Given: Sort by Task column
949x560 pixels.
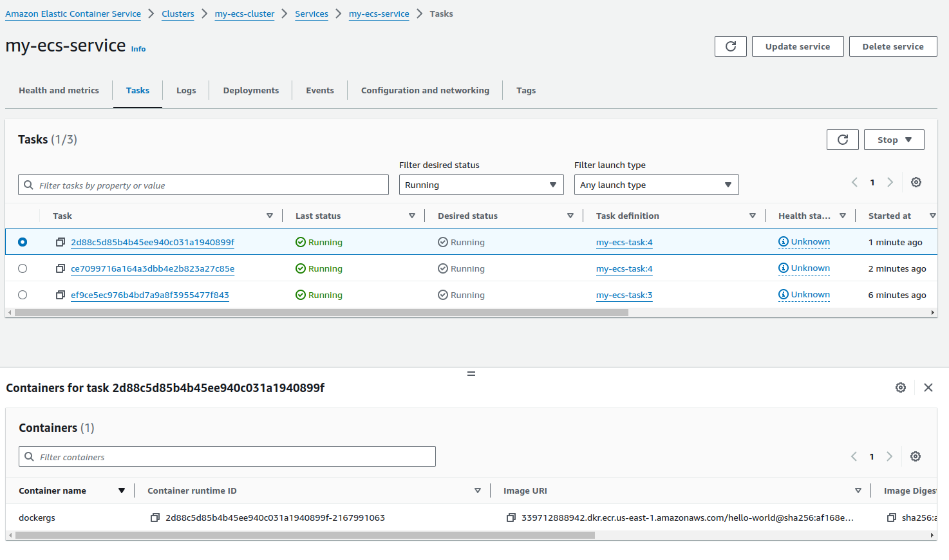Looking at the screenshot, I should pos(270,216).
